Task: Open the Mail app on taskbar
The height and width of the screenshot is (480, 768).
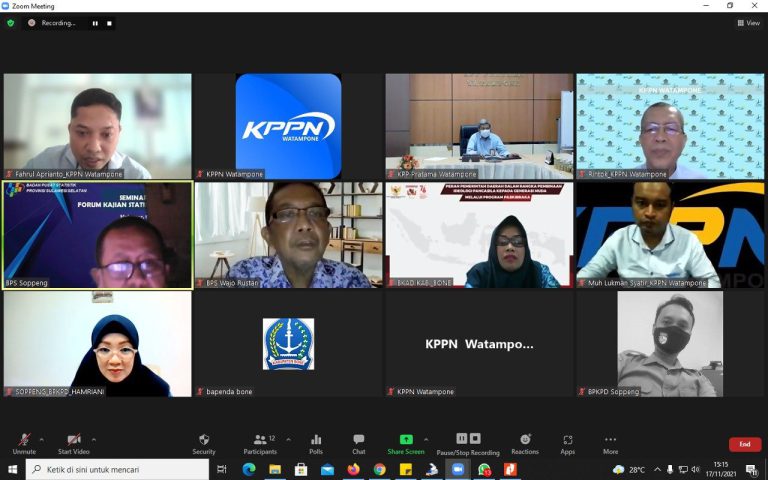Action: tap(327, 470)
